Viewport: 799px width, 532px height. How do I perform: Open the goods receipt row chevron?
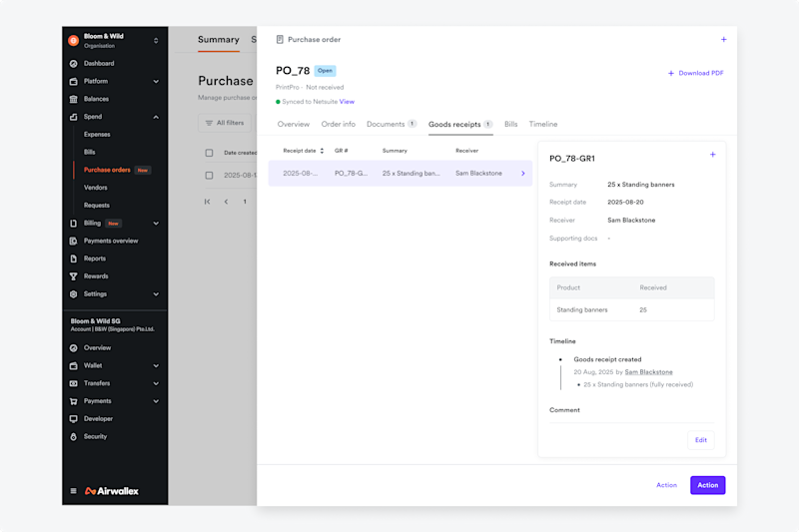(x=522, y=174)
